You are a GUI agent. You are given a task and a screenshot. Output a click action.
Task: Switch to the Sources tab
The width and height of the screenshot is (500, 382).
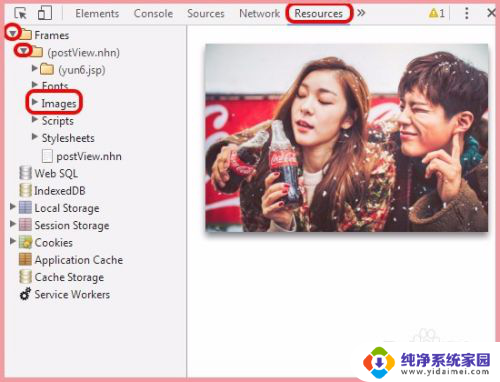[x=206, y=13]
